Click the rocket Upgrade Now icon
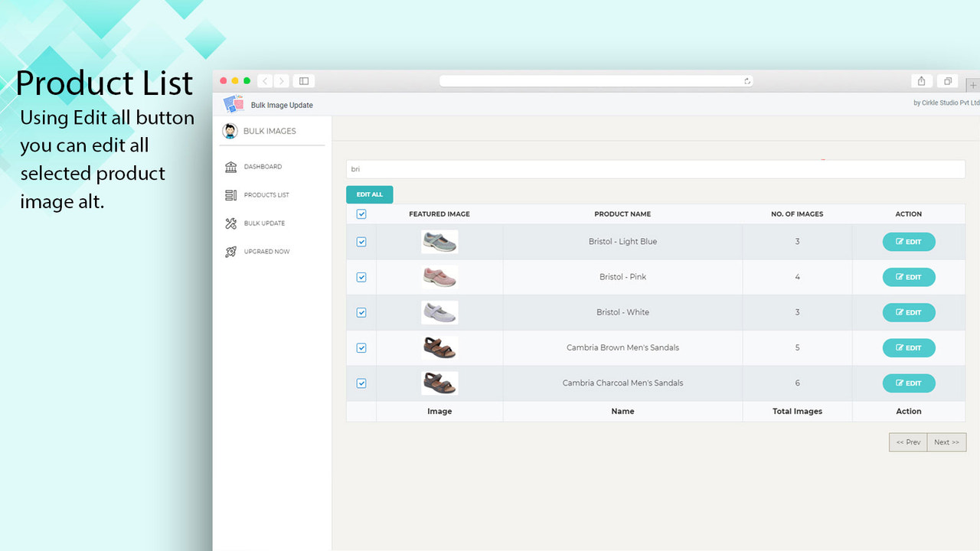 (231, 251)
